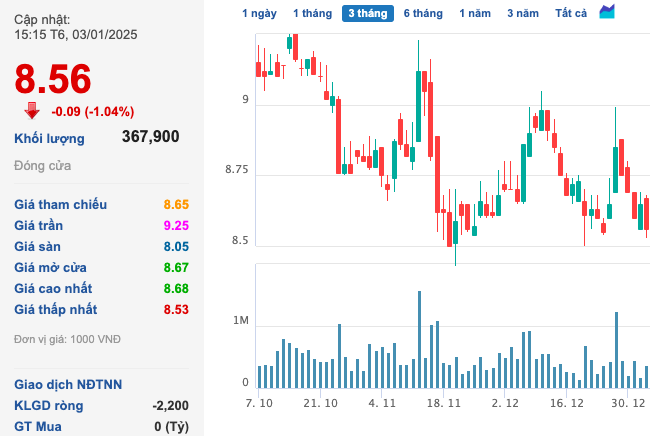Select Tất cả to show all data
Viewport: 657px width, 436px height.
571,13
